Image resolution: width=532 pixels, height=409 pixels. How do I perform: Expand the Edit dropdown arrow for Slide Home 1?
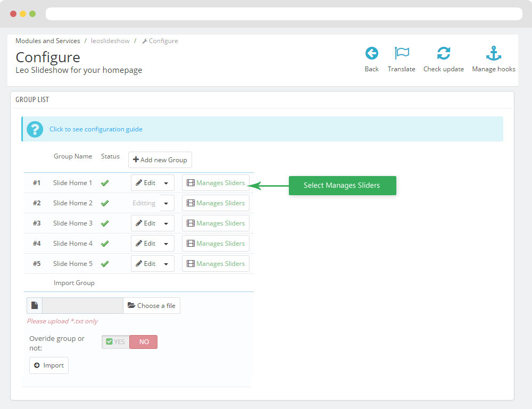tap(166, 183)
